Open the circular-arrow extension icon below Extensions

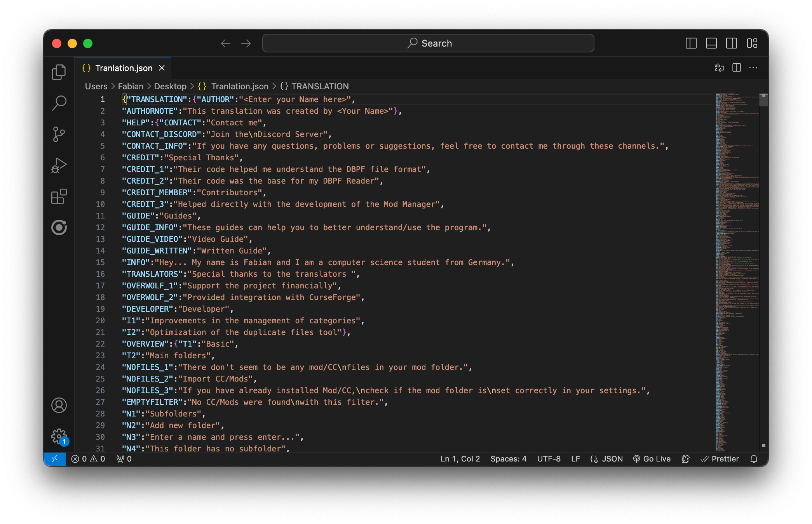59,227
